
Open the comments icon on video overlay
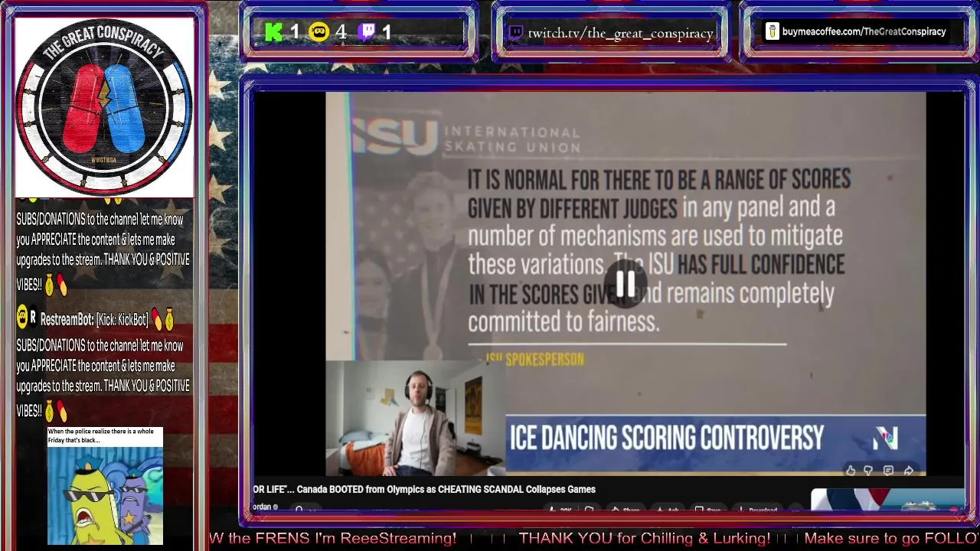[x=888, y=471]
